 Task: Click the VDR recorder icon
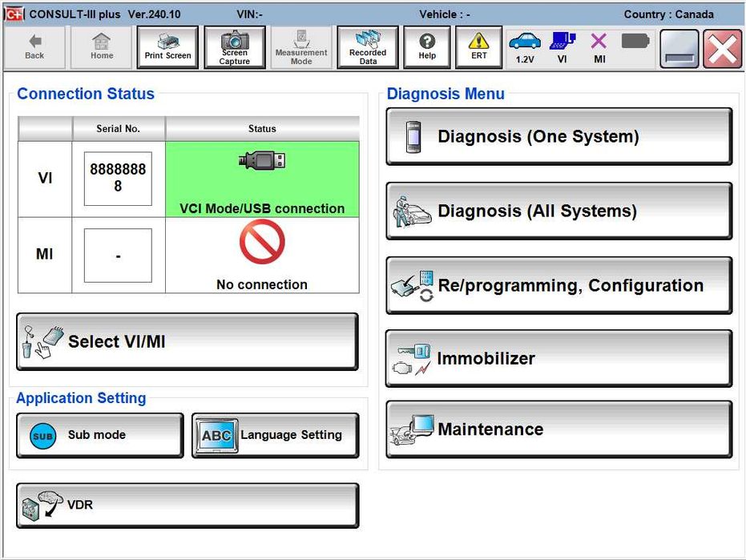pos(42,506)
